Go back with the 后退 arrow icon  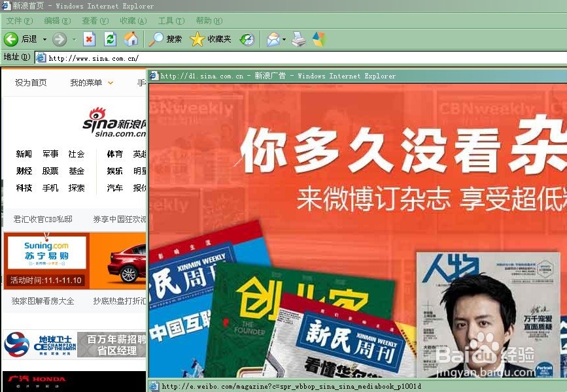[x=11, y=39]
